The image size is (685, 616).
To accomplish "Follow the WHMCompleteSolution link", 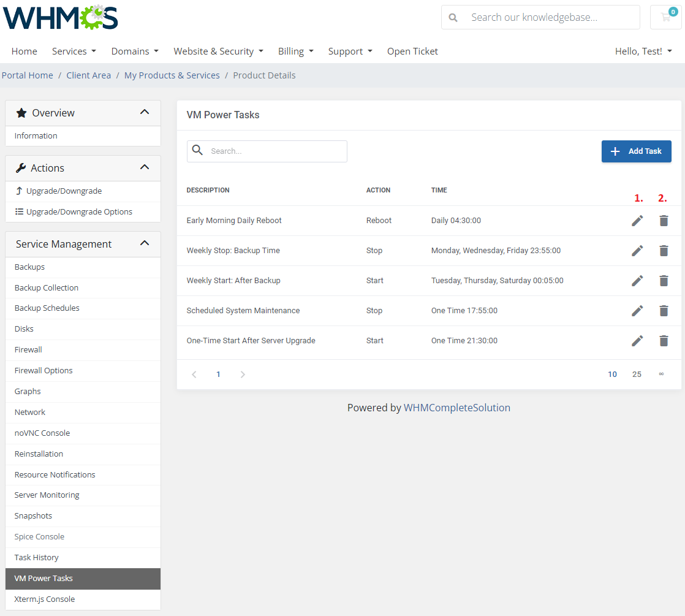I will [x=456, y=408].
